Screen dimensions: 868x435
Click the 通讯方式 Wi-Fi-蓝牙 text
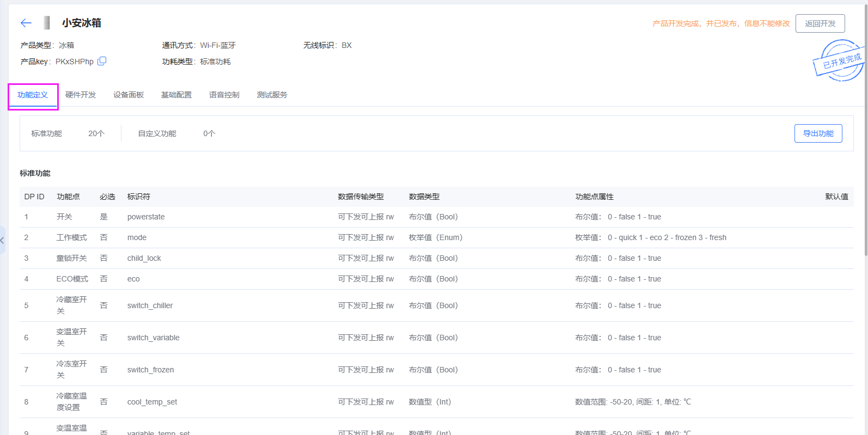click(x=199, y=45)
